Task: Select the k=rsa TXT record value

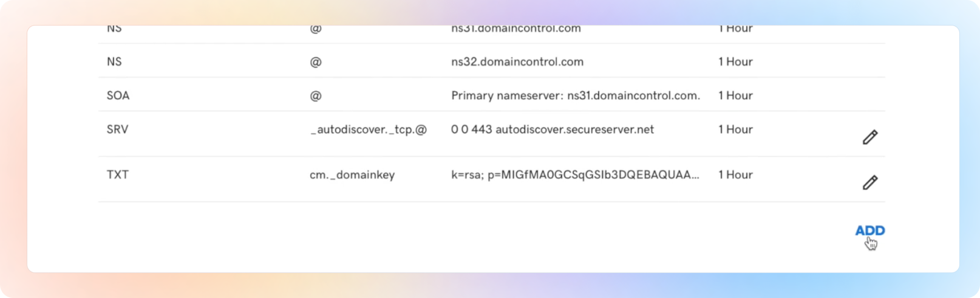Action: pos(575,175)
